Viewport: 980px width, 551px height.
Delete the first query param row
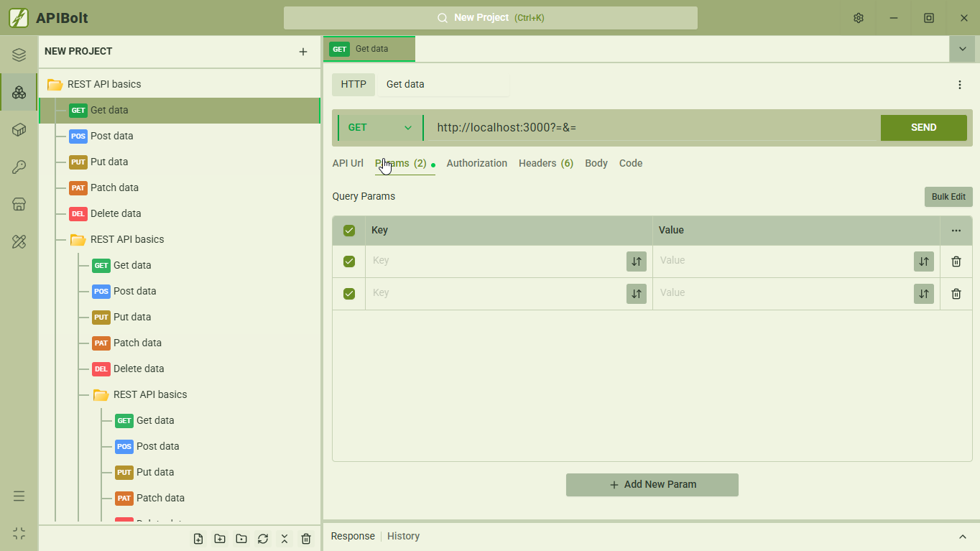956,261
